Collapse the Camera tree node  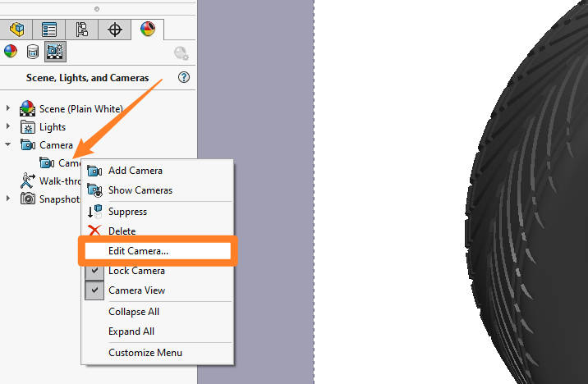[x=8, y=145]
